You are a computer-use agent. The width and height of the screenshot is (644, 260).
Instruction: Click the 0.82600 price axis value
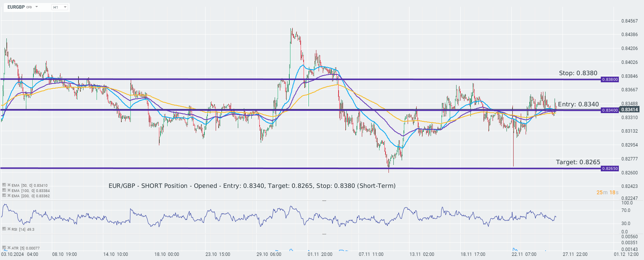coord(629,173)
